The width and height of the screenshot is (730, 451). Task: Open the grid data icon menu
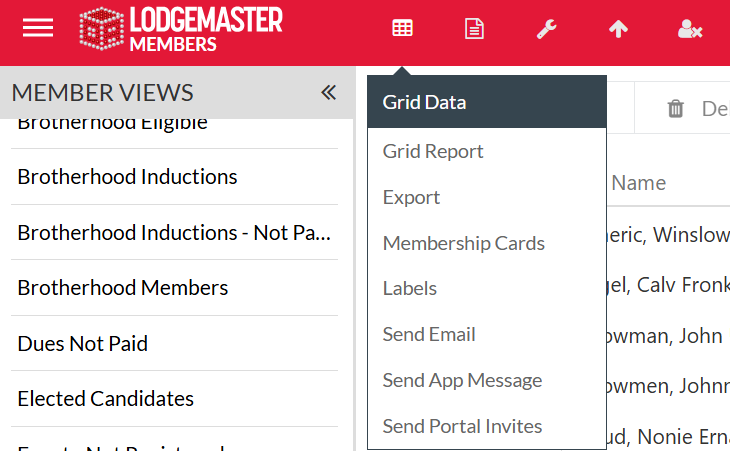point(402,29)
